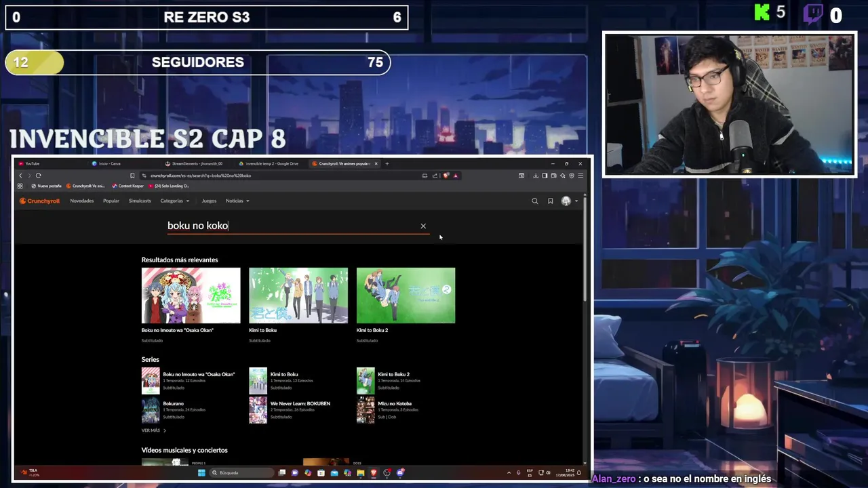Open the bookmarks bar apps grid icon
Image resolution: width=868 pixels, height=488 pixels.
(x=20, y=186)
